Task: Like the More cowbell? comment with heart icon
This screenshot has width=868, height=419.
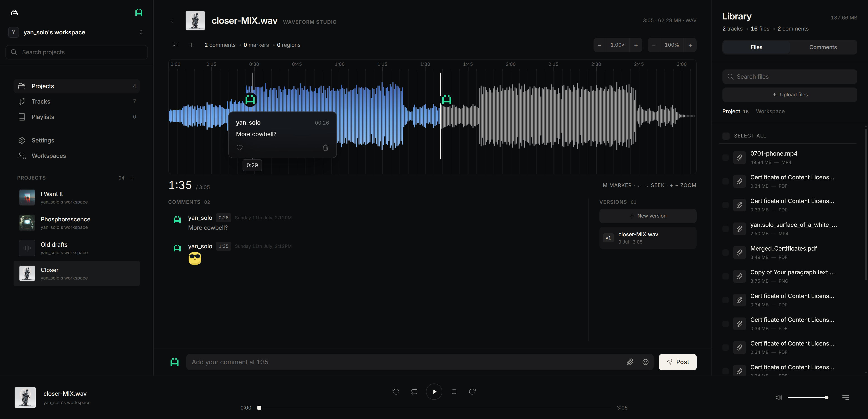Action: point(240,148)
